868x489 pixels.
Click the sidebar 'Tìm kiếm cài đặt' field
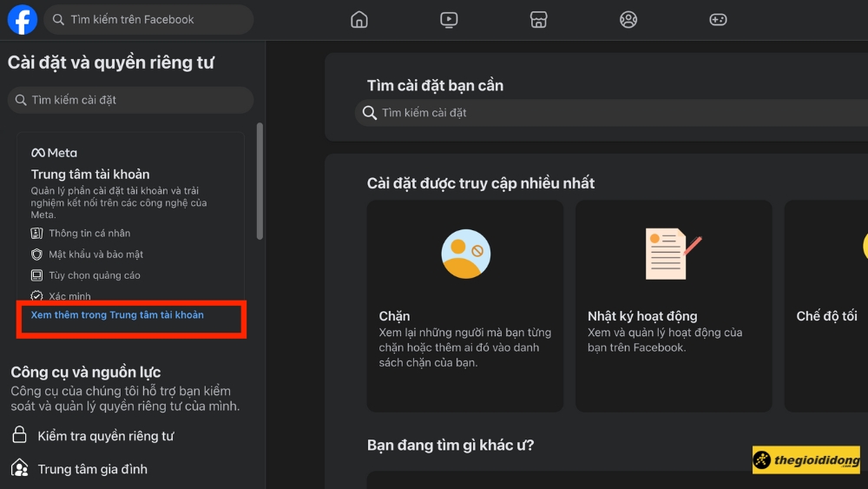click(131, 100)
